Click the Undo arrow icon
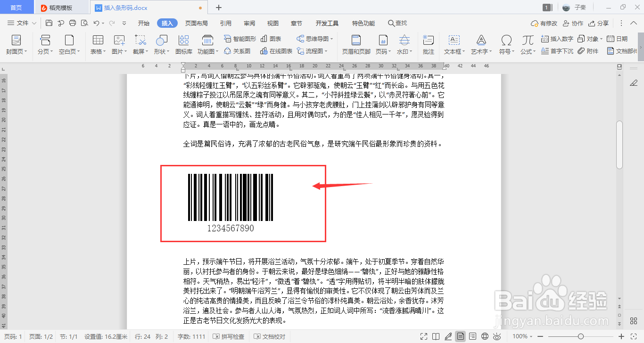Screen dimensions: 644x343 pos(96,23)
